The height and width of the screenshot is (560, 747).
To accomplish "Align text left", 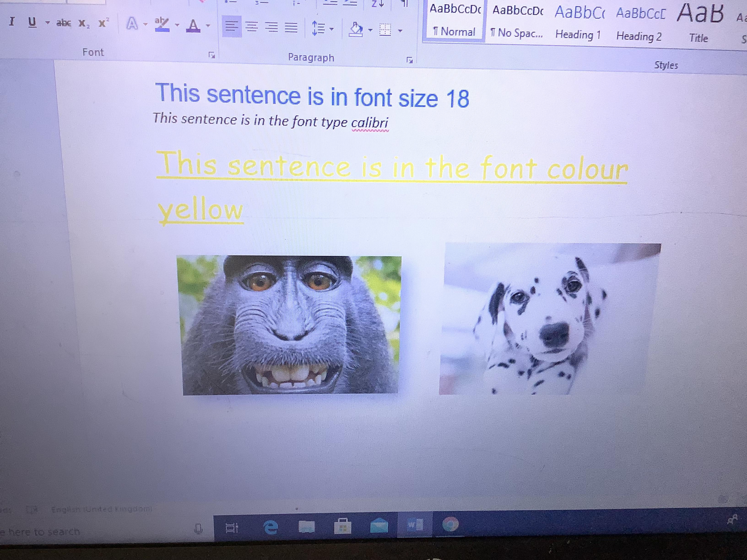I will coord(232,26).
